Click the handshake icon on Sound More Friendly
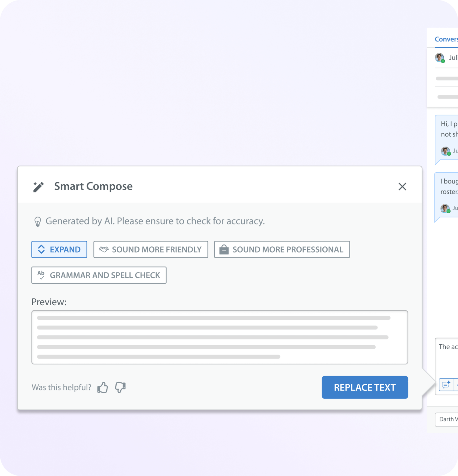The width and height of the screenshot is (458, 476). click(x=104, y=249)
